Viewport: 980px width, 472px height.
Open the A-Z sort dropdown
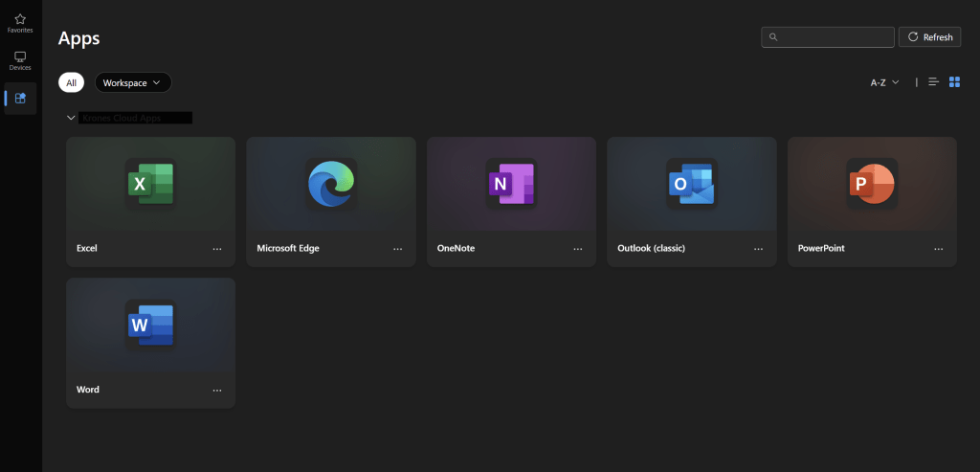point(884,82)
